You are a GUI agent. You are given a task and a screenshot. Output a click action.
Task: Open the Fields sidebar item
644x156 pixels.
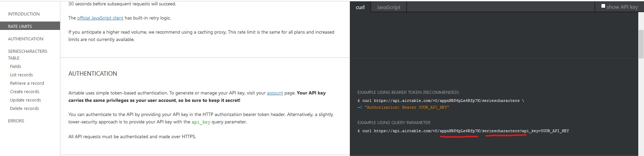[16, 67]
